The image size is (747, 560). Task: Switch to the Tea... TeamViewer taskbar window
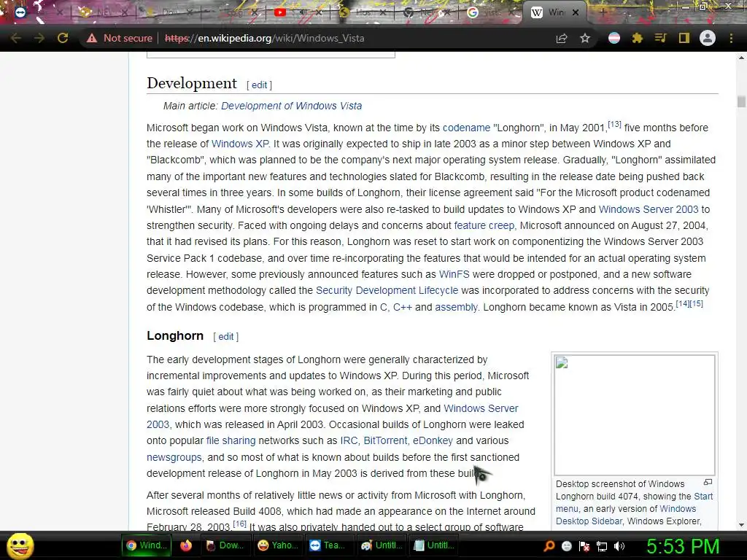coord(329,545)
